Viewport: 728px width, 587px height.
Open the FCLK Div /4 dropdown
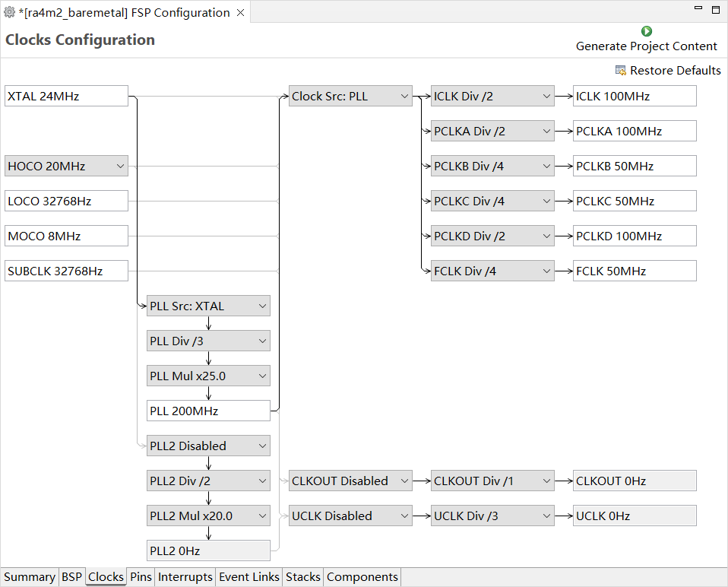[492, 271]
